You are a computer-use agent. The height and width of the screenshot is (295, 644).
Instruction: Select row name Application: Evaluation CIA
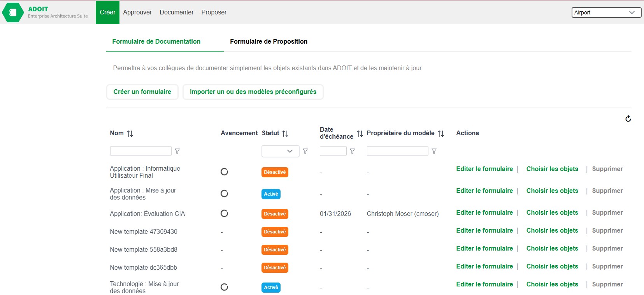pos(147,214)
